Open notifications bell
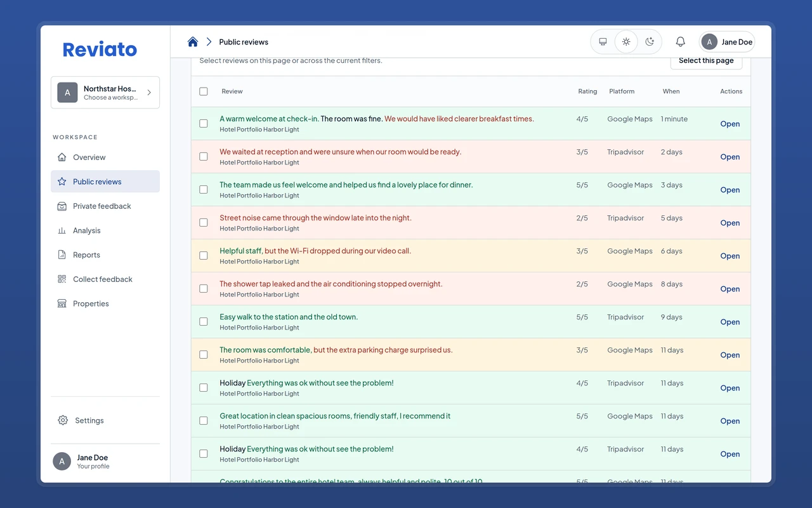 [680, 42]
